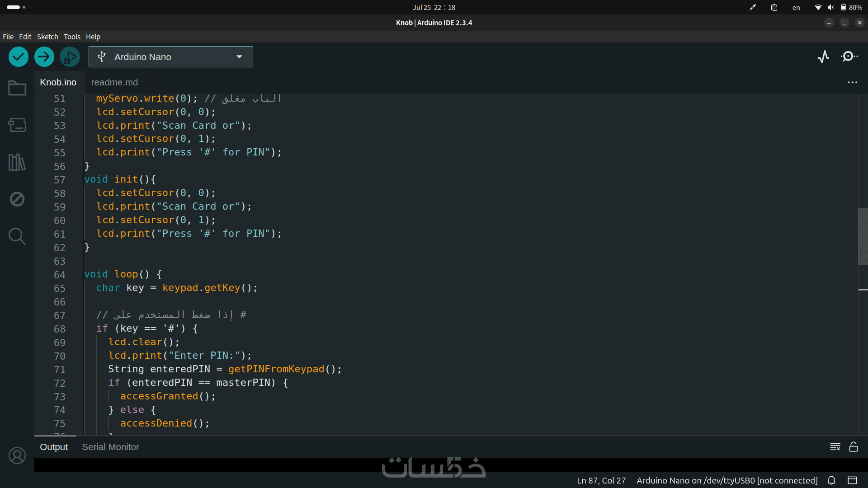The width and height of the screenshot is (868, 488).
Task: Open Serial Monitor magnifier icon in toolbar
Action: 849,56
